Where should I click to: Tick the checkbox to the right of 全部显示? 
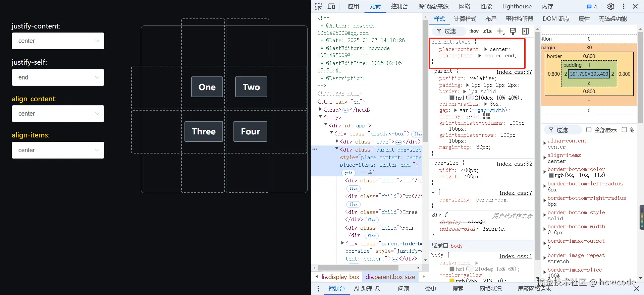tap(624, 130)
